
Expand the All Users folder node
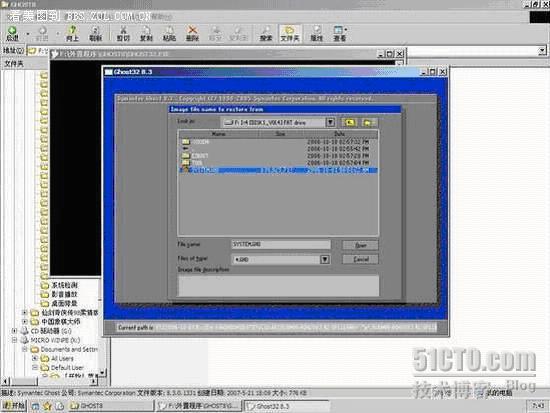click(35, 358)
